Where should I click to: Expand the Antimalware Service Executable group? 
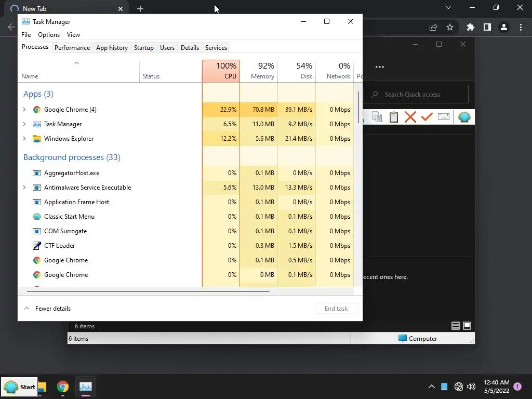click(24, 188)
